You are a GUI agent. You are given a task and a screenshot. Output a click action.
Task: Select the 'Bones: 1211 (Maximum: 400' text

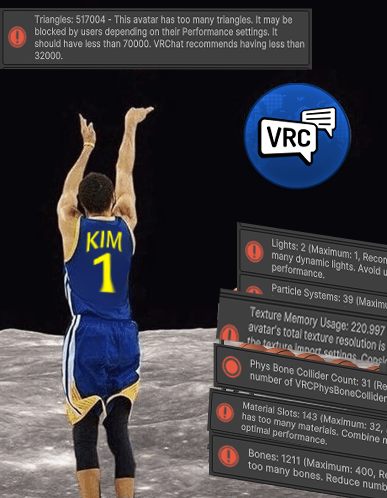pyautogui.click(x=317, y=469)
